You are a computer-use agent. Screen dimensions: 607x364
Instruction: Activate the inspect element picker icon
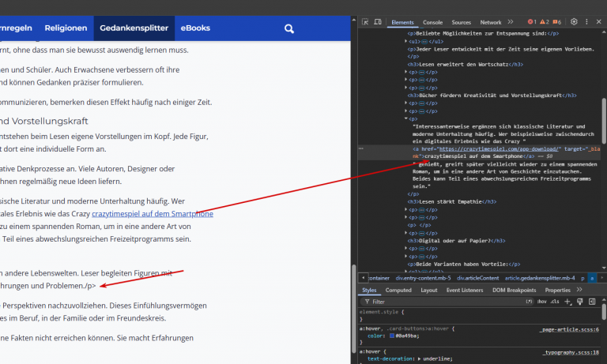click(365, 22)
